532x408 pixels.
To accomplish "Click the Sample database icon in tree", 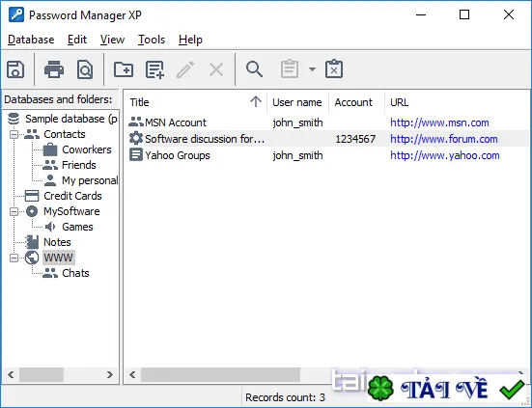I will [14, 119].
